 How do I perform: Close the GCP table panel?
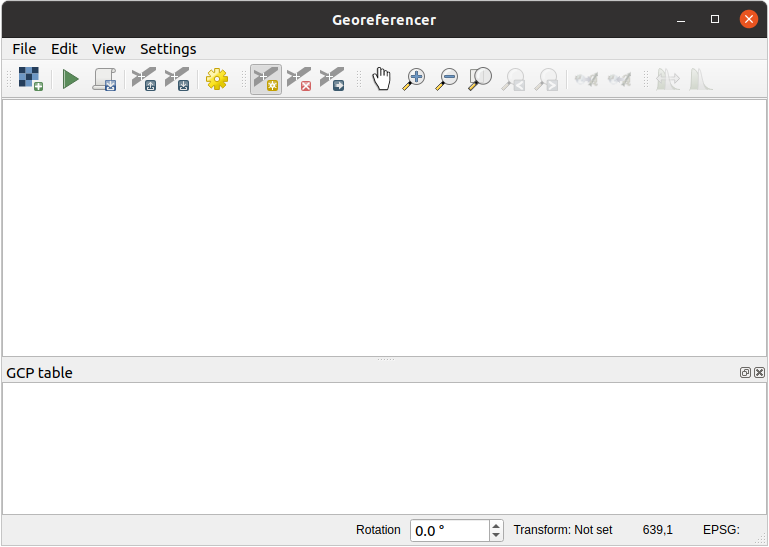coord(759,372)
